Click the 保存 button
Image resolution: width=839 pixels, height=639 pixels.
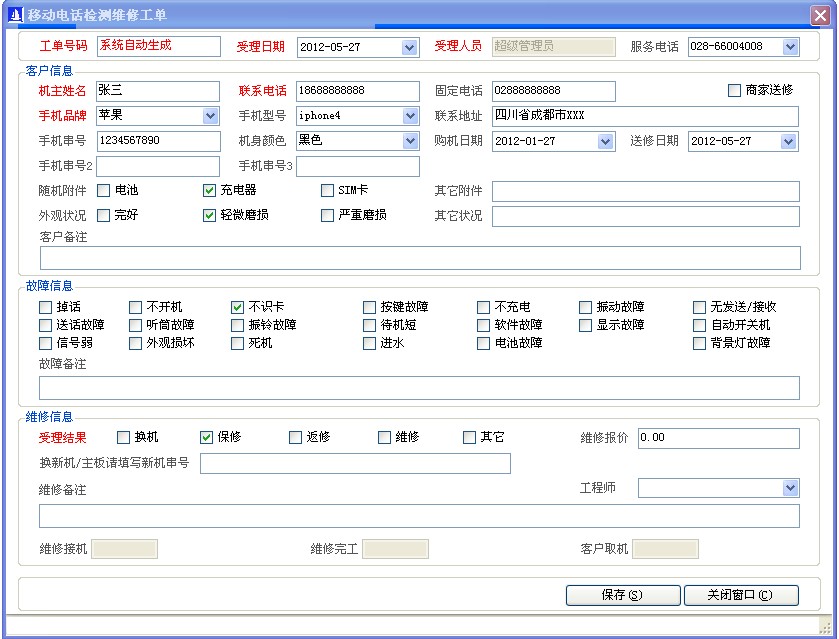pos(622,594)
